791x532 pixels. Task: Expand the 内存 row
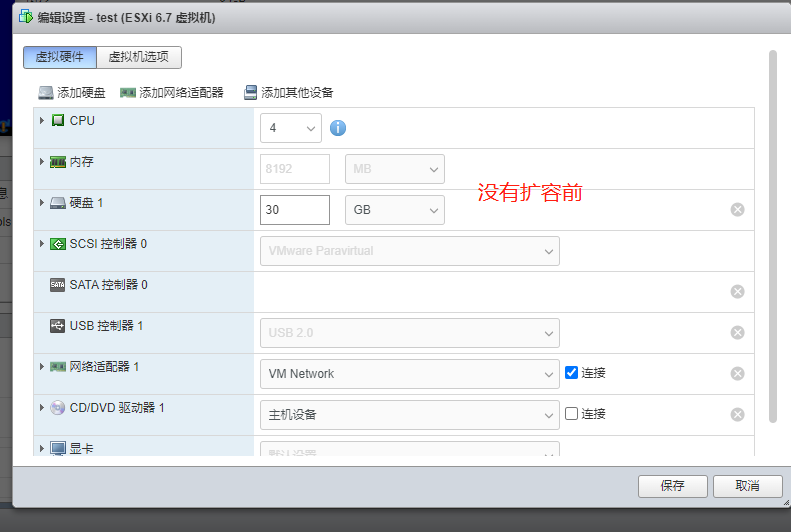pos(42,162)
